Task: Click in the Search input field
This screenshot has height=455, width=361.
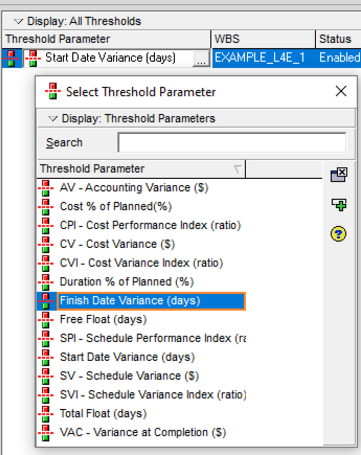Action: coord(232,143)
